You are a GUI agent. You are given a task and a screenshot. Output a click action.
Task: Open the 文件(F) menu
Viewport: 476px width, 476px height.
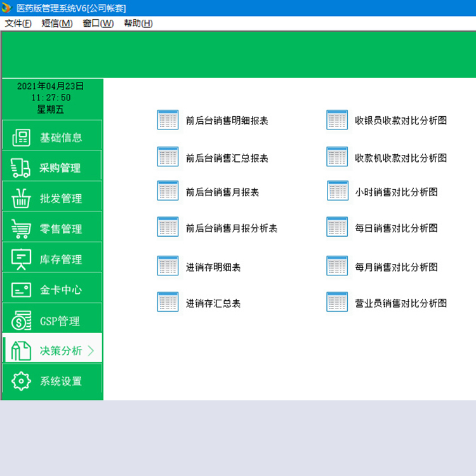18,23
